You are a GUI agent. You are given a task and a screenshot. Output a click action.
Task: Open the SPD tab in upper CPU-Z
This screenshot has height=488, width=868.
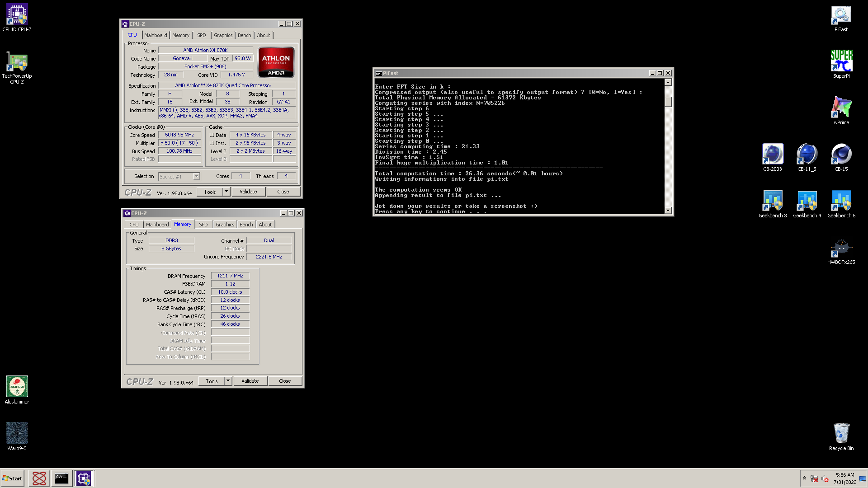click(202, 35)
